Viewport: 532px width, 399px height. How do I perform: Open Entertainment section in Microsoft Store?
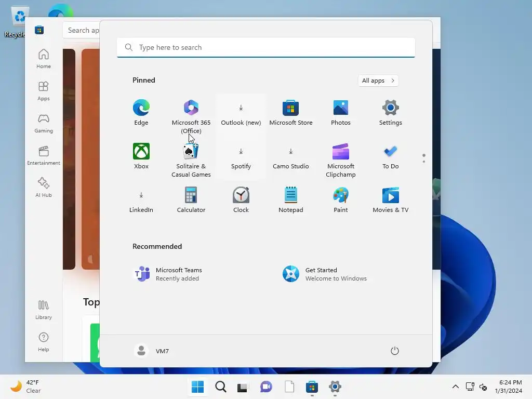(44, 155)
